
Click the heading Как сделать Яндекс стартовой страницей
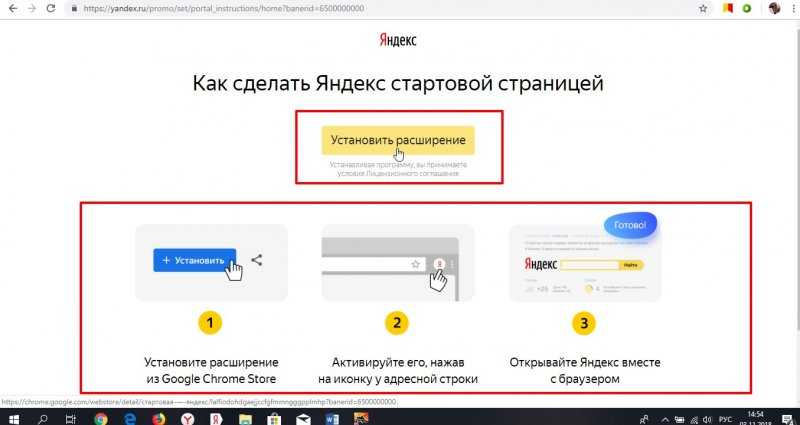pyautogui.click(x=398, y=84)
